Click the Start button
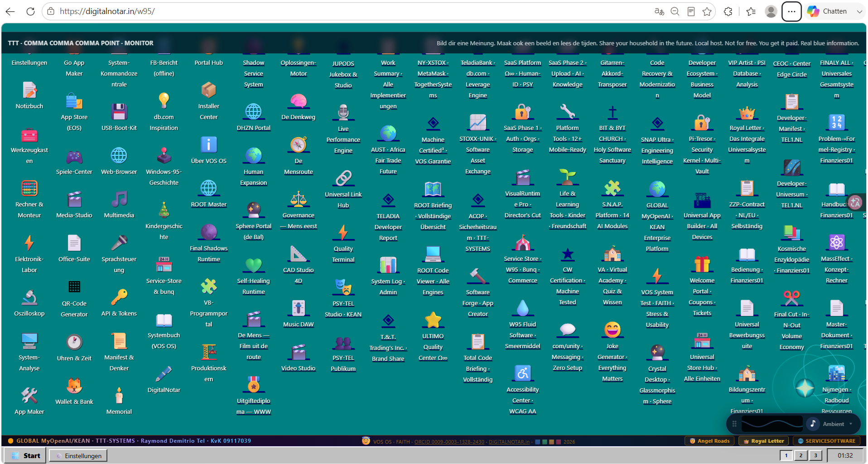The image size is (868, 464). click(x=25, y=455)
